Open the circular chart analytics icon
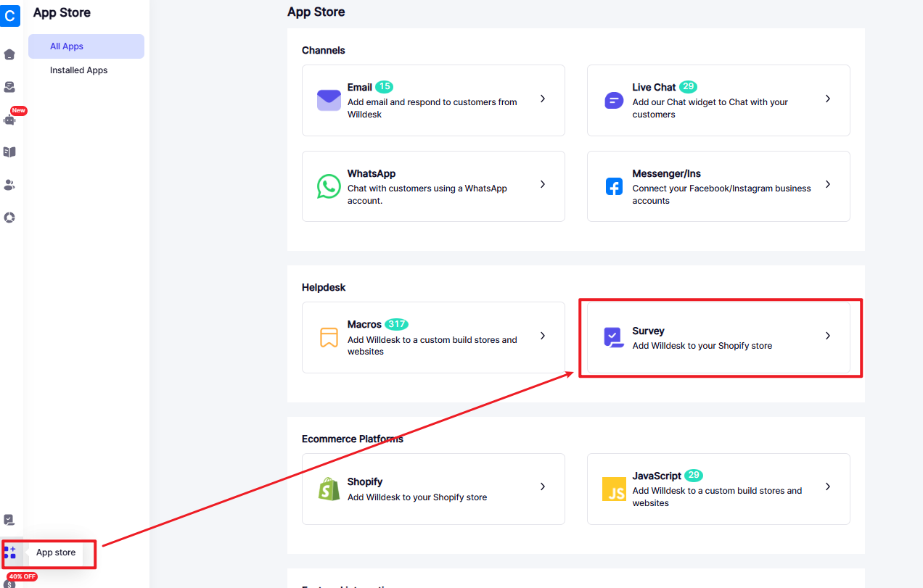This screenshot has height=588, width=923. pos(9,218)
